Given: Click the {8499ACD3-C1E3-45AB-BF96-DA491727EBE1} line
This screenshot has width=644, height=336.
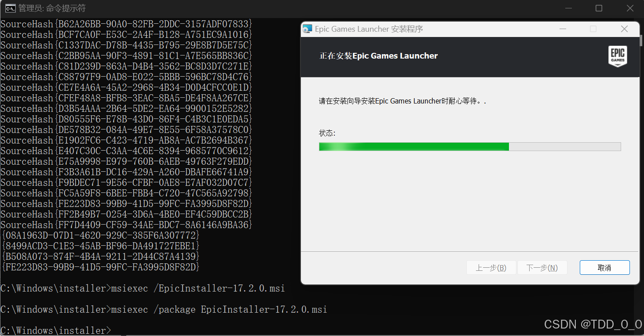Looking at the screenshot, I should pos(101,246).
